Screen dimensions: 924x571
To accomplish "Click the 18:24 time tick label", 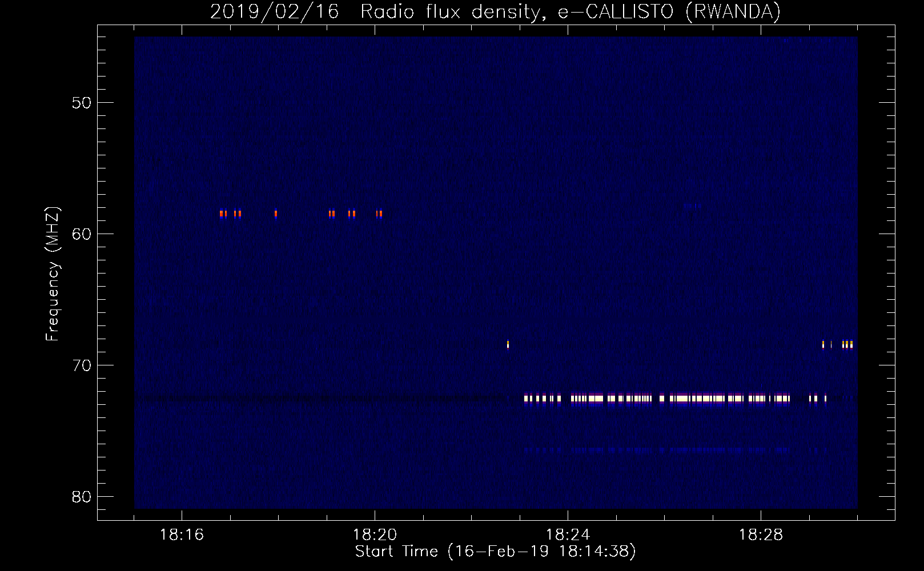I will 568,535.
